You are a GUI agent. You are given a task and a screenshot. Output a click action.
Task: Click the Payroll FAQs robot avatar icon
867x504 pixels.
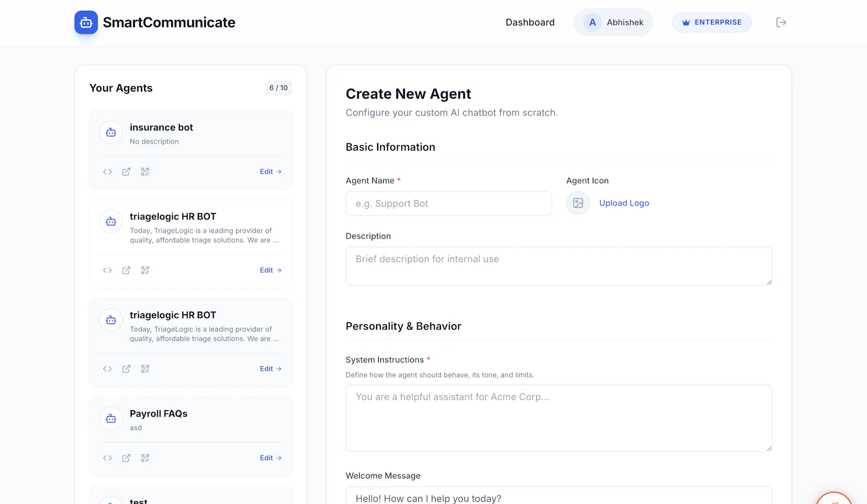coord(111,418)
